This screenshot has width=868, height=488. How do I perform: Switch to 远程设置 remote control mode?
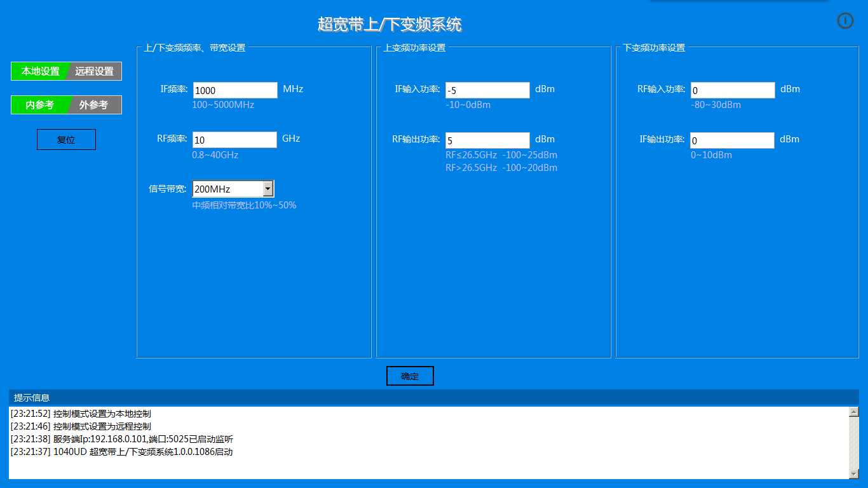click(x=95, y=71)
